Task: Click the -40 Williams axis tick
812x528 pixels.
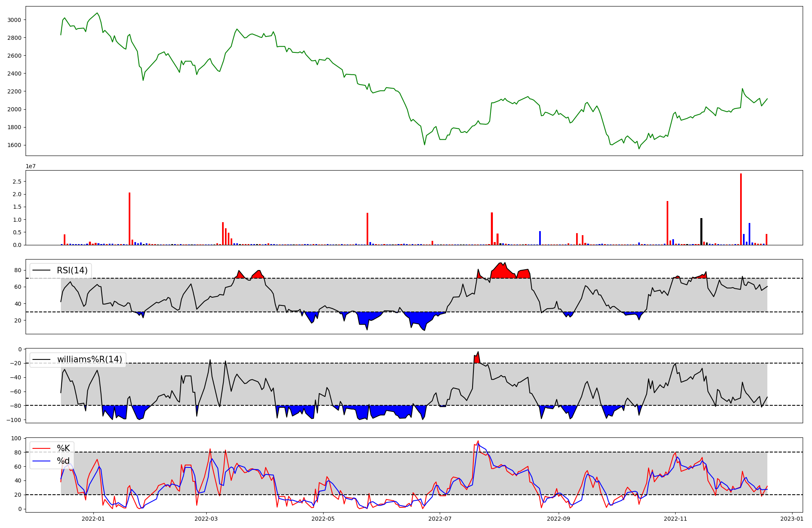Action: 16,377
